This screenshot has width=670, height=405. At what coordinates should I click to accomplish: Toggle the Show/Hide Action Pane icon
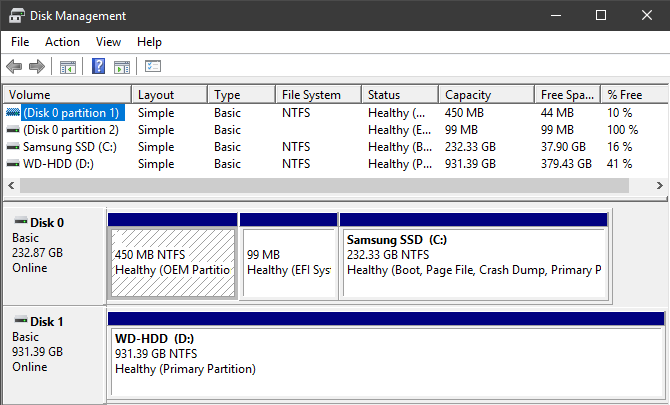[x=122, y=67]
